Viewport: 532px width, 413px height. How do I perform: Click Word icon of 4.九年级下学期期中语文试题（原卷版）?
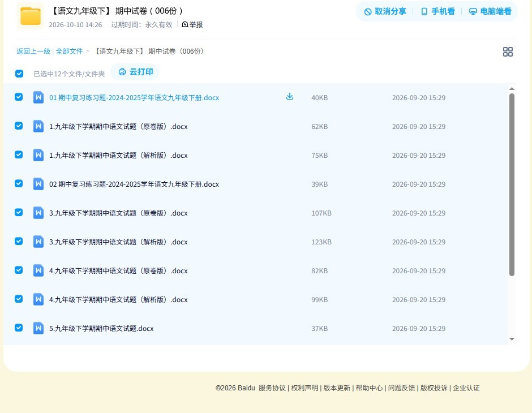(38, 270)
